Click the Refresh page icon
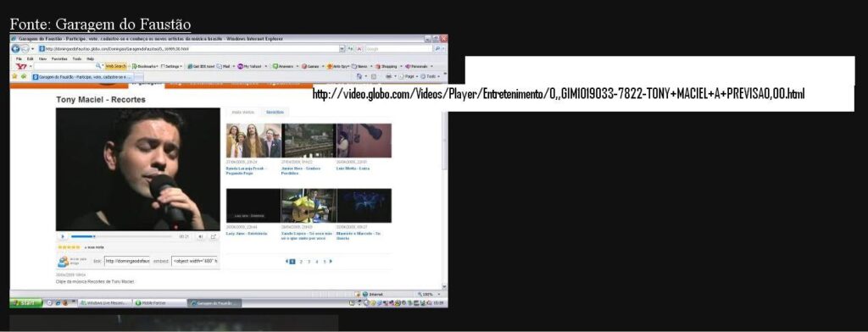Screen dimensions: 868x332 click(351, 48)
